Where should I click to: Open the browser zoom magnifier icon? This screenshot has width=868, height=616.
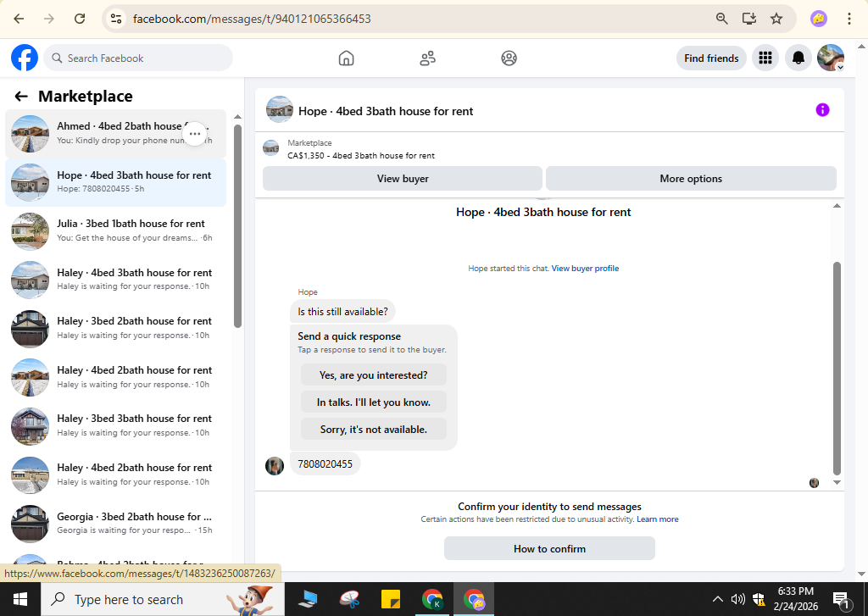(722, 19)
